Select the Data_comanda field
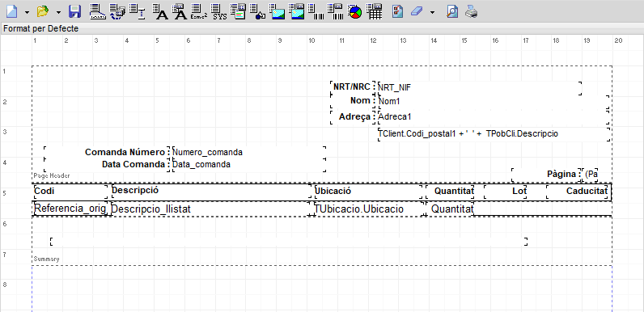 [249, 165]
